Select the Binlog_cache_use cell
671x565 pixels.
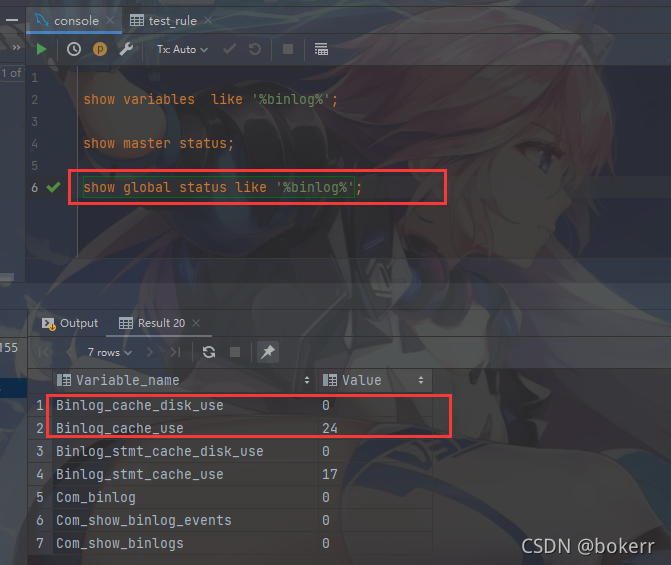click(185, 428)
